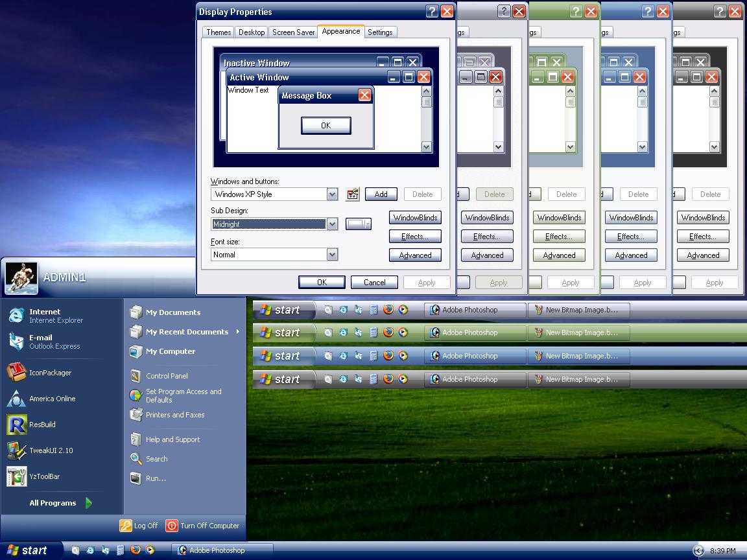This screenshot has height=560, width=747.
Task: Click Apply in the black-framed dialog
Action: click(714, 283)
